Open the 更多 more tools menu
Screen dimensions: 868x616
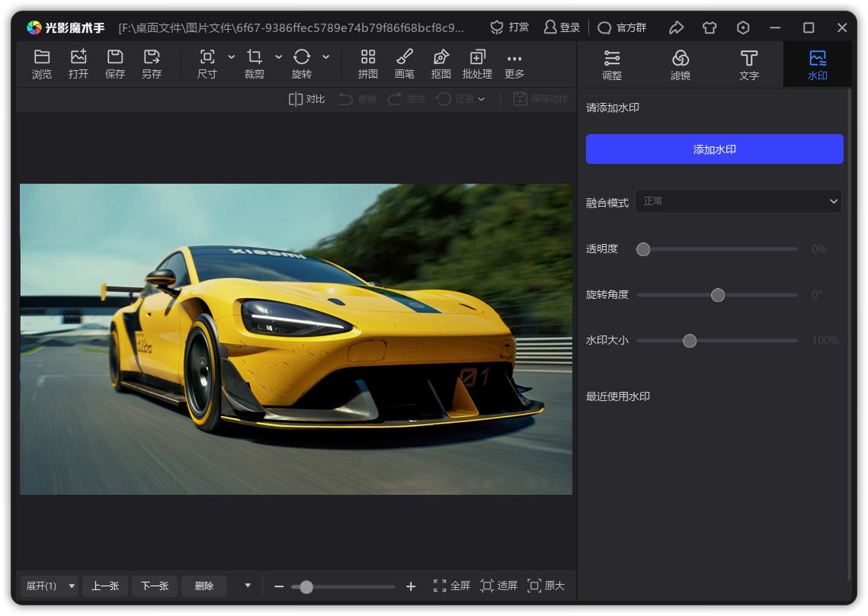[514, 64]
